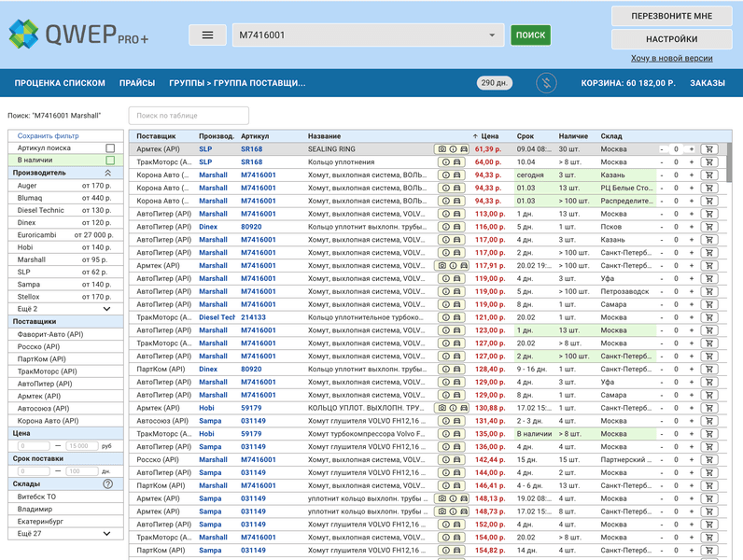Click the QWEP PRO+ logo

(x=78, y=35)
